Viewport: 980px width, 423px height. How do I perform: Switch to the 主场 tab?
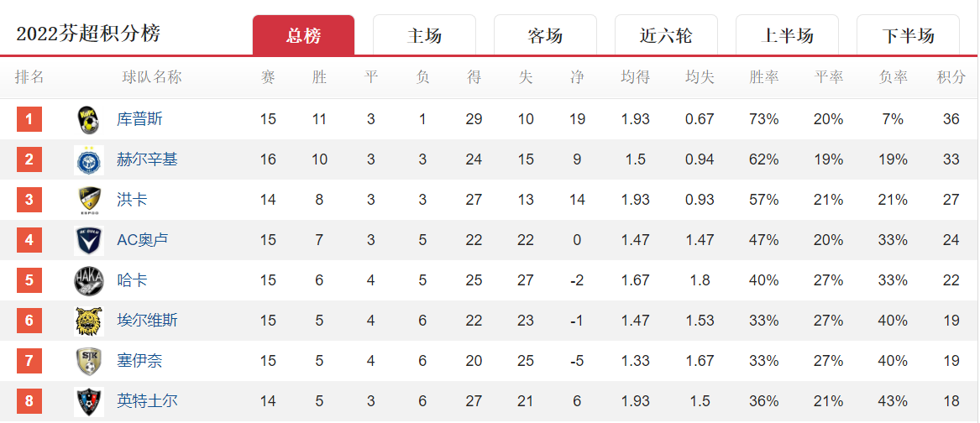[424, 35]
